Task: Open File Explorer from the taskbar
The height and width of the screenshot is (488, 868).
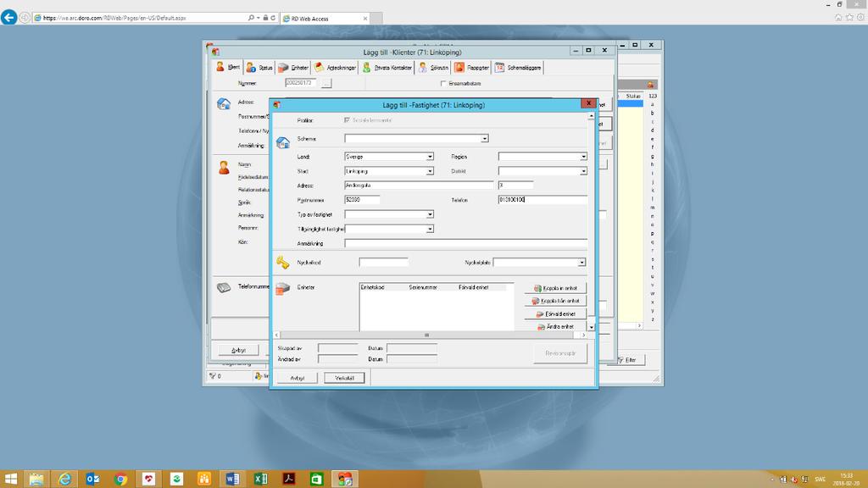Action: [x=36, y=480]
